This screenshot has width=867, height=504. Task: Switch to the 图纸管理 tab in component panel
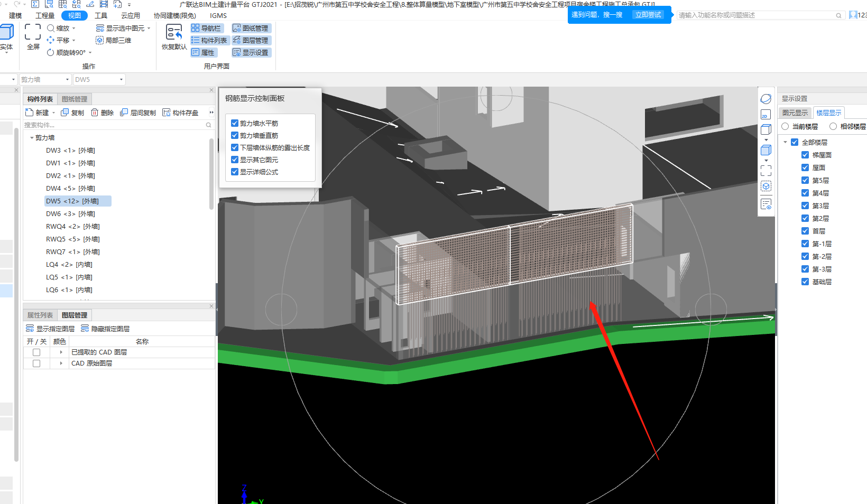(x=75, y=99)
